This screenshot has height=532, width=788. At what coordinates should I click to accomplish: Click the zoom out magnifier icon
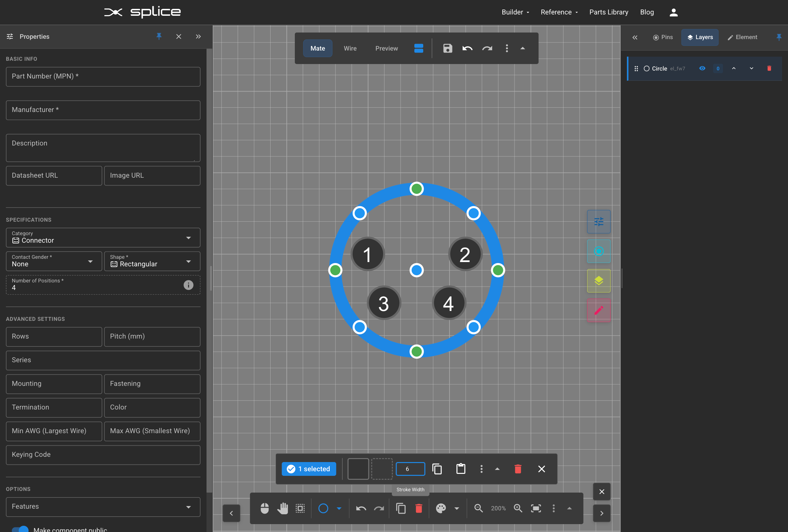pyautogui.click(x=478, y=508)
